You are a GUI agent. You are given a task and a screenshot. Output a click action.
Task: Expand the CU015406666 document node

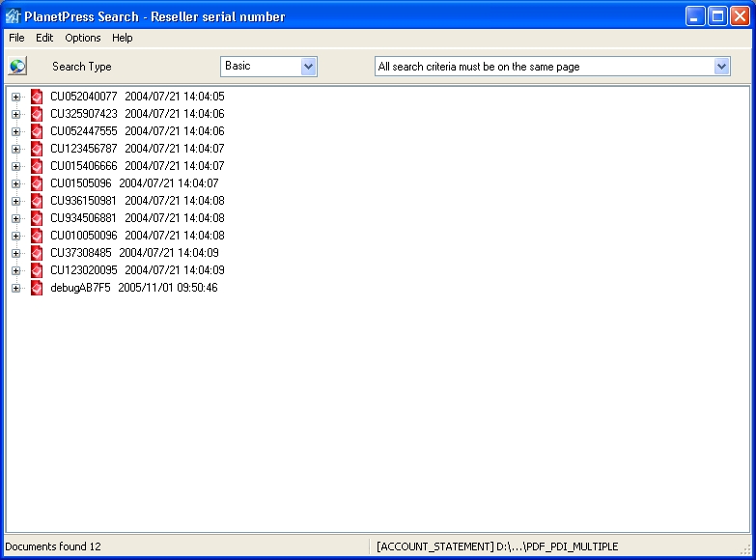[x=15, y=166]
